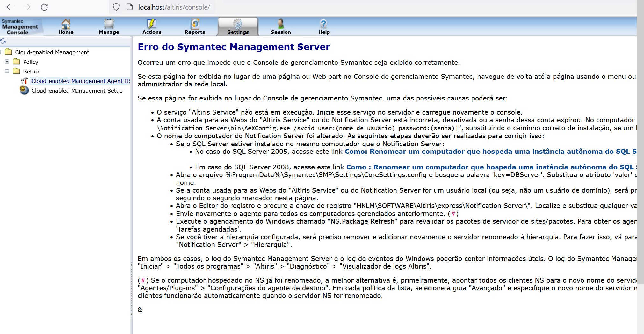The height and width of the screenshot is (334, 644).
Task: Reload the page in browser
Action: pyautogui.click(x=44, y=7)
